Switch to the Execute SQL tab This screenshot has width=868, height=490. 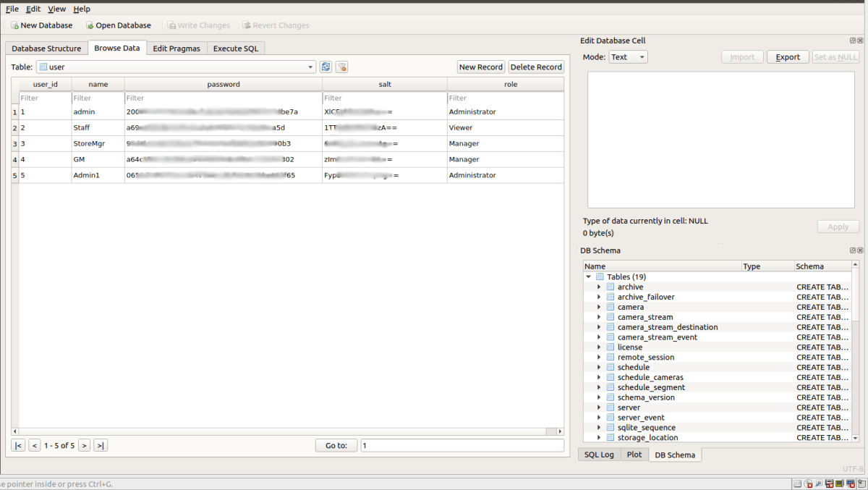[236, 48]
